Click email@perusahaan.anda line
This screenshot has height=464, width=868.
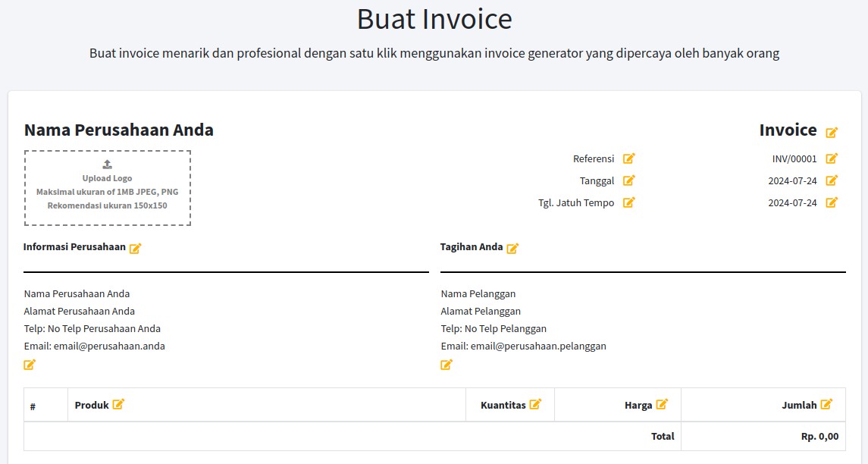95,346
